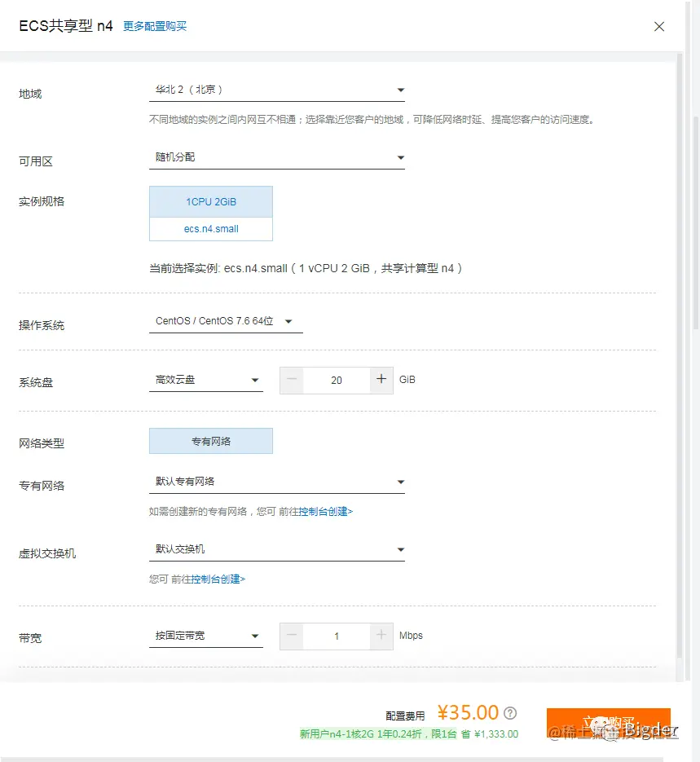Click the orange 立即购买 purchase button
The height and width of the screenshot is (762, 700).
pyautogui.click(x=608, y=722)
